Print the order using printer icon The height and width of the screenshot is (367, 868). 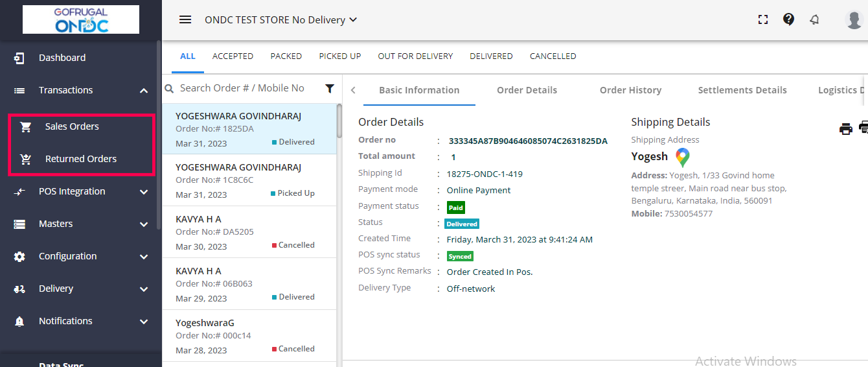point(846,128)
